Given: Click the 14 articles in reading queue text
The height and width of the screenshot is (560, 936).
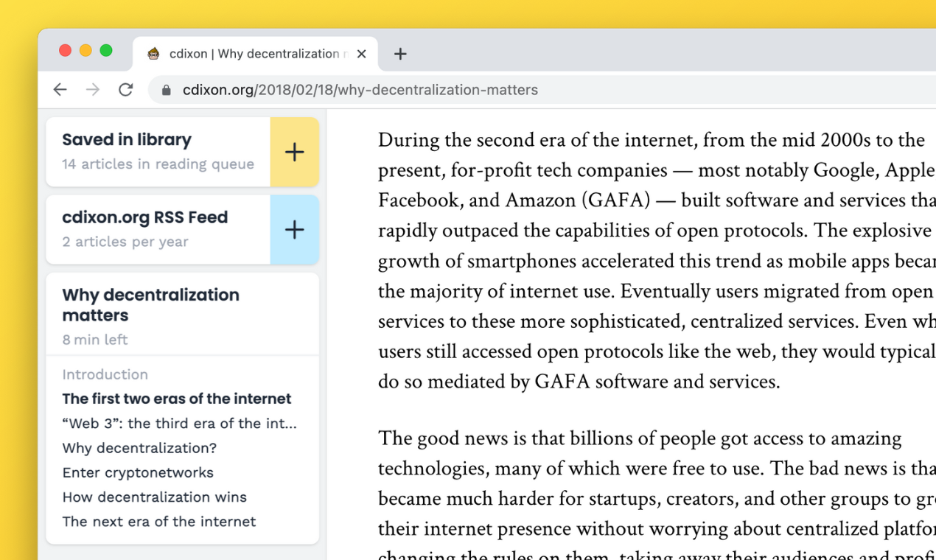Looking at the screenshot, I should point(158,164).
